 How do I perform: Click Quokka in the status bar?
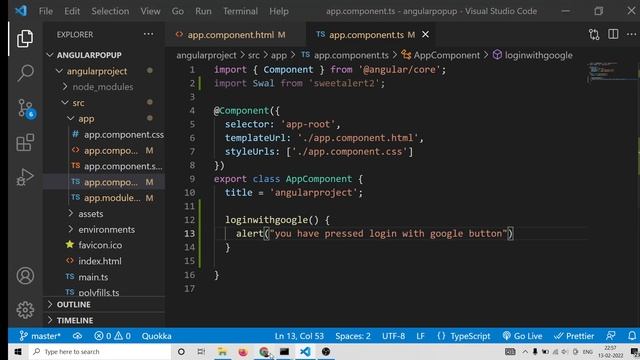coord(156,336)
